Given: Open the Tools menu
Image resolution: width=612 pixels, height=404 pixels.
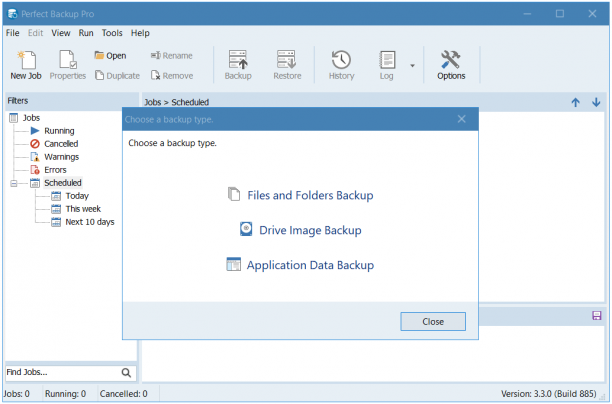Looking at the screenshot, I should (112, 33).
